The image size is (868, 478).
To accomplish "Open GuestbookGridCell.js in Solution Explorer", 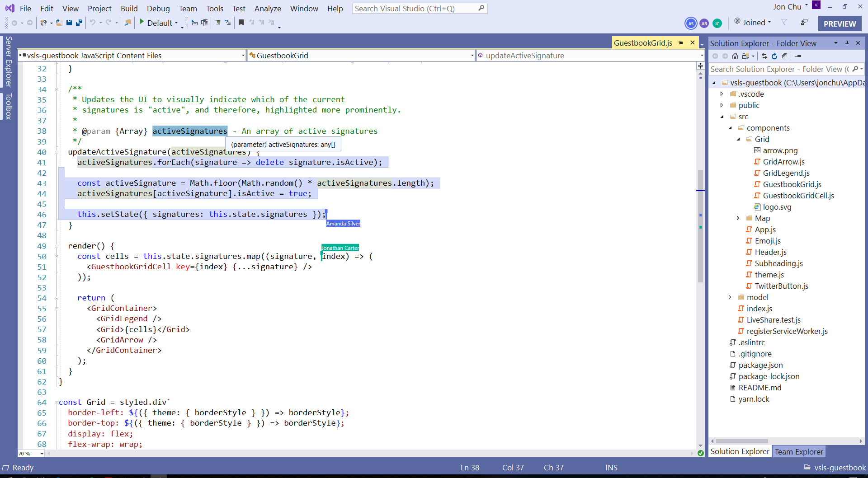I will pos(798,196).
